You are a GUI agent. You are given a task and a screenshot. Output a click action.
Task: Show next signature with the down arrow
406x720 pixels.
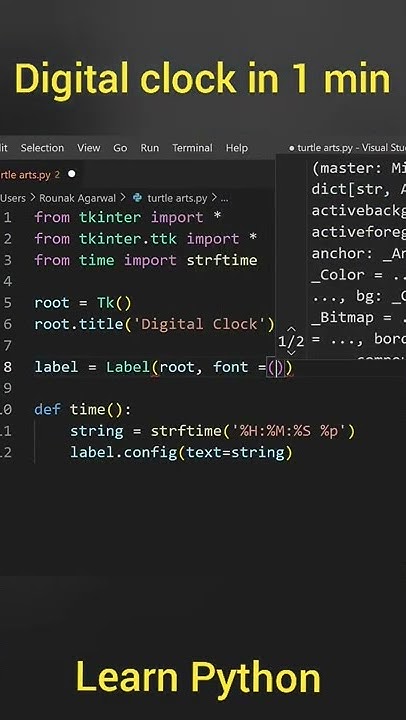(x=291, y=353)
